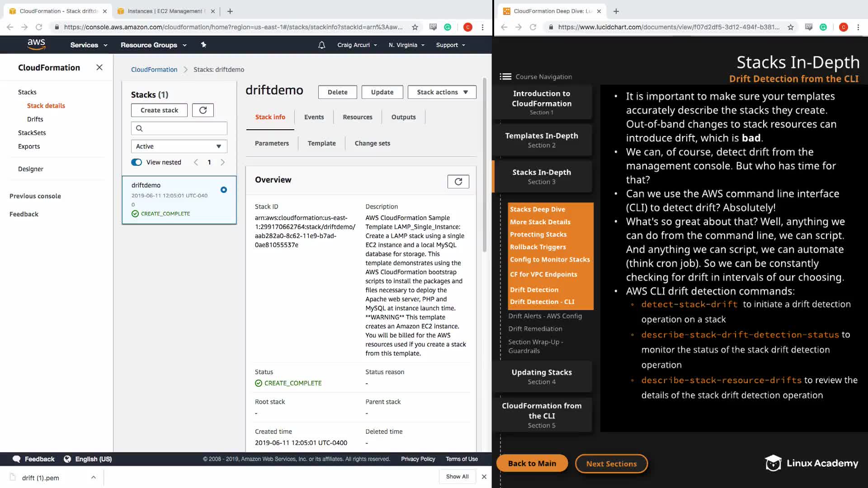Open the Services menu
Image resolution: width=868 pixels, height=488 pixels.
tap(89, 45)
